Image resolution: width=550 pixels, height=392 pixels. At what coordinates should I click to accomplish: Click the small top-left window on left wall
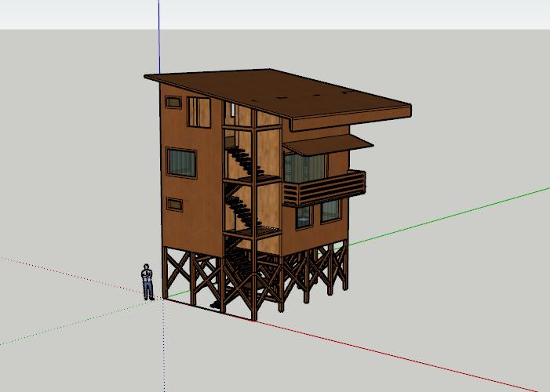tap(173, 102)
